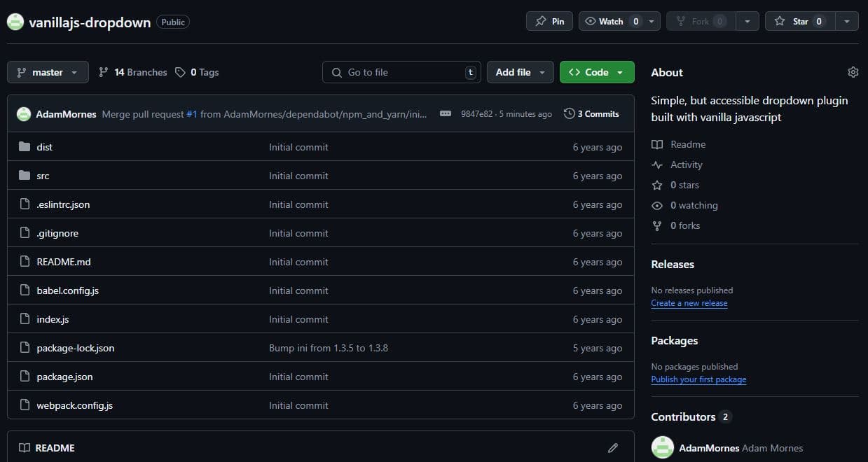Open Readme link in About sidebar
The height and width of the screenshot is (462, 868).
(x=678, y=144)
